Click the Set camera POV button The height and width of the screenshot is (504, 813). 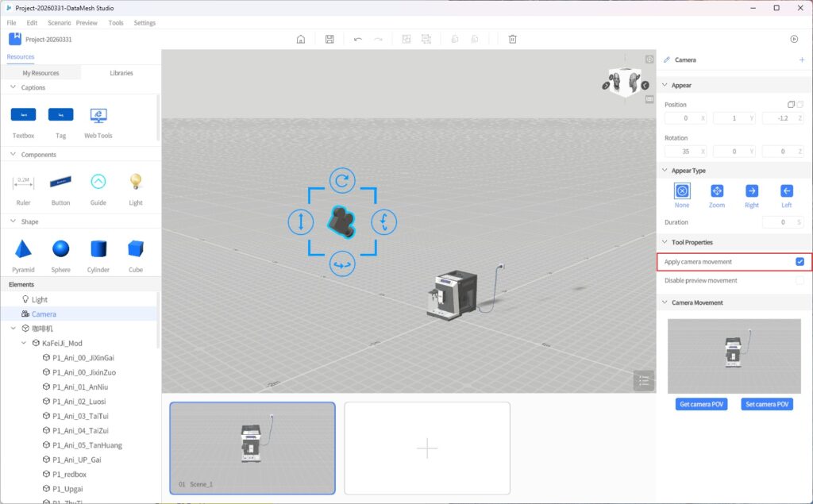[x=766, y=404]
